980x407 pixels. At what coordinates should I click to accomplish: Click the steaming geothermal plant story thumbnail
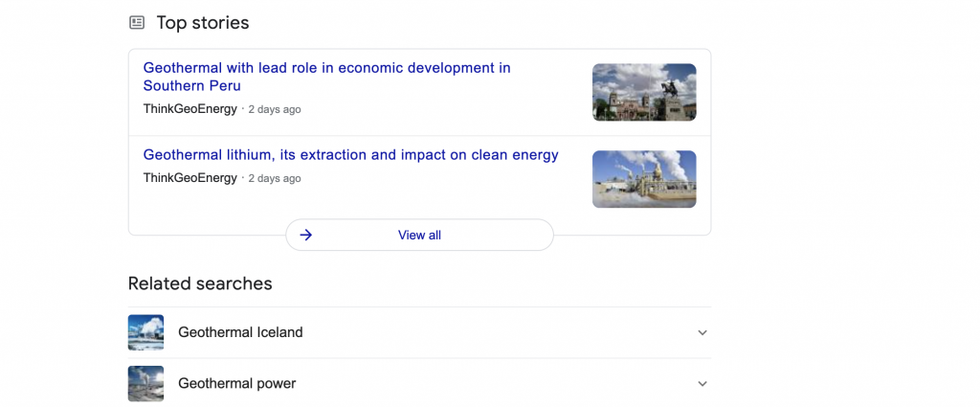[644, 179]
